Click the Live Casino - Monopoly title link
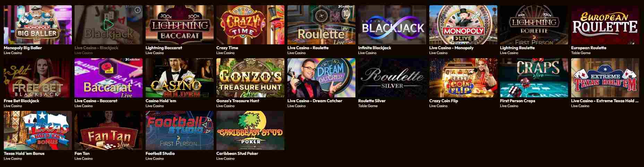The height and width of the screenshot is (167, 644). pos(451,48)
